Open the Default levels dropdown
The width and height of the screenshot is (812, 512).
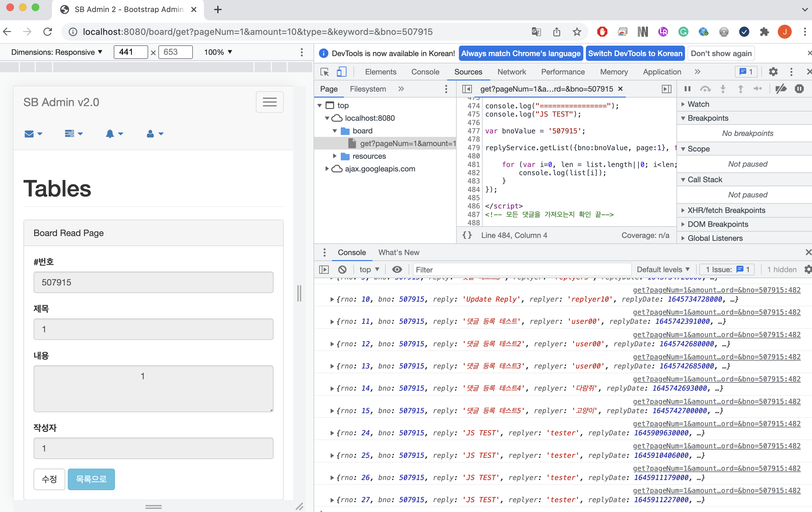pyautogui.click(x=663, y=270)
